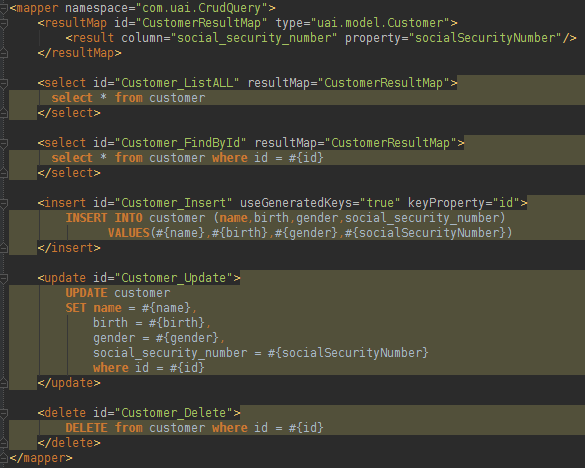Screen dimensions: 585x468
Task: Click the "Customer_ListALL" id value
Action: pyautogui.click(x=177, y=83)
